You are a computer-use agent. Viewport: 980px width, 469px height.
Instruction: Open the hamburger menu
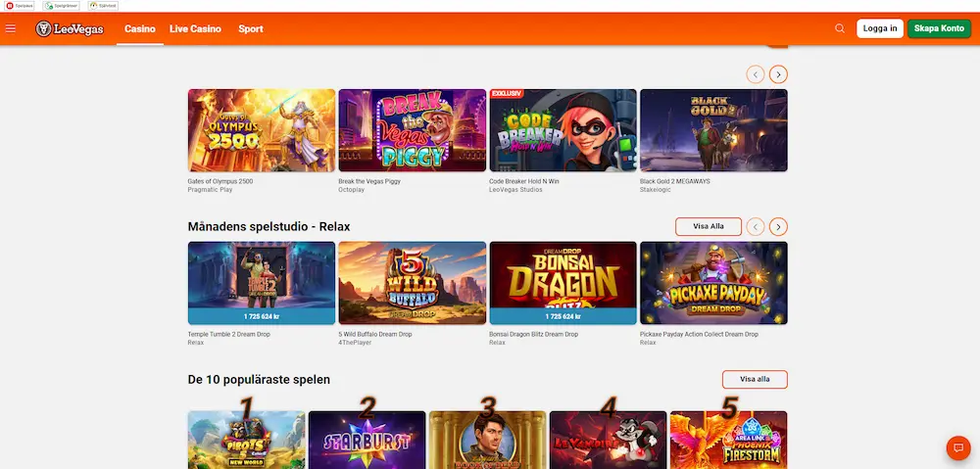10,28
